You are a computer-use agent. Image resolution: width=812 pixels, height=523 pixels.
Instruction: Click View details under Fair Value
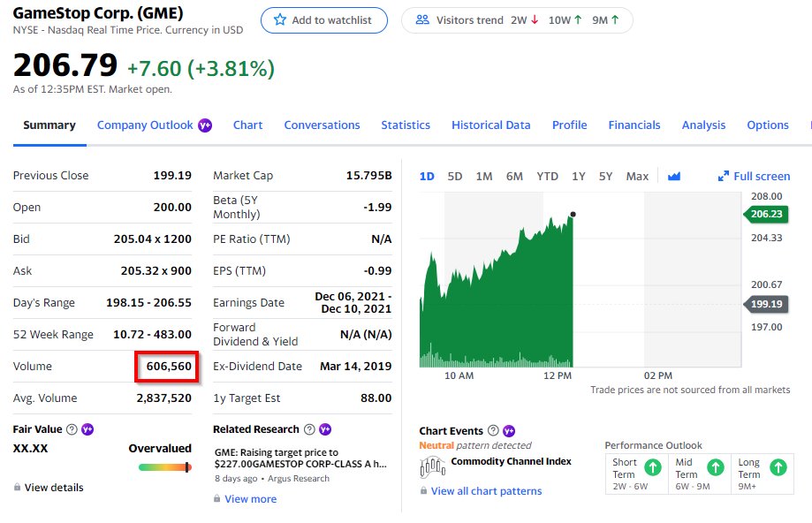(54, 488)
